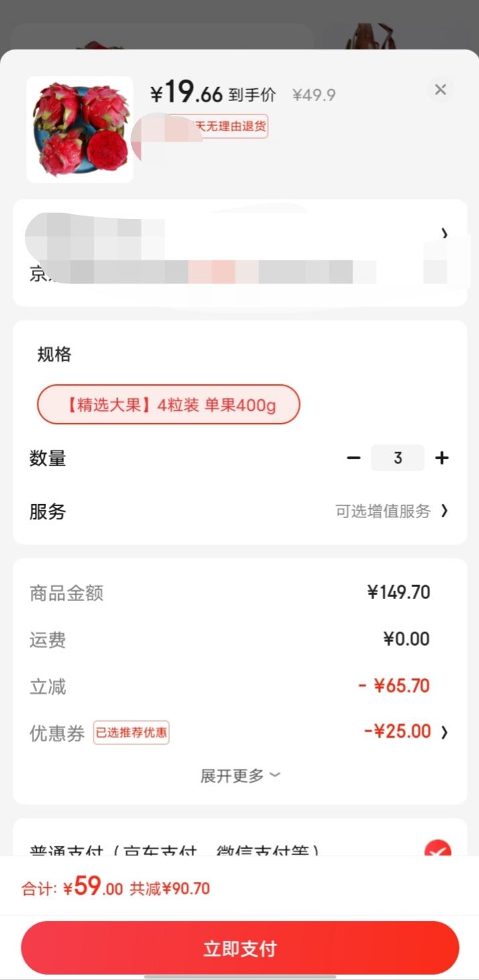Tap the 共减¥90.70 savings text
The width and height of the screenshot is (479, 980).
pyautogui.click(x=169, y=889)
